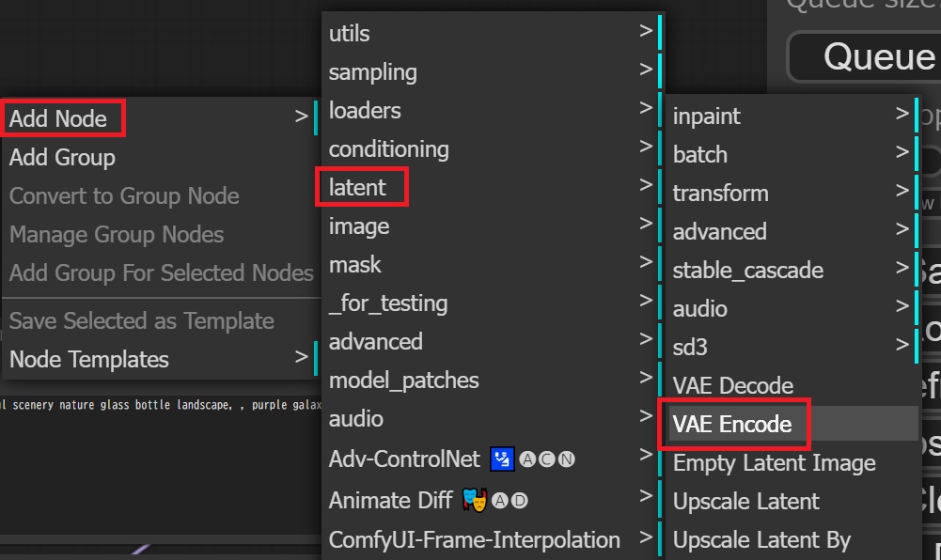The width and height of the screenshot is (941, 560).
Task: Click the C badge beside Adv-ControlNet
Action: (x=547, y=458)
